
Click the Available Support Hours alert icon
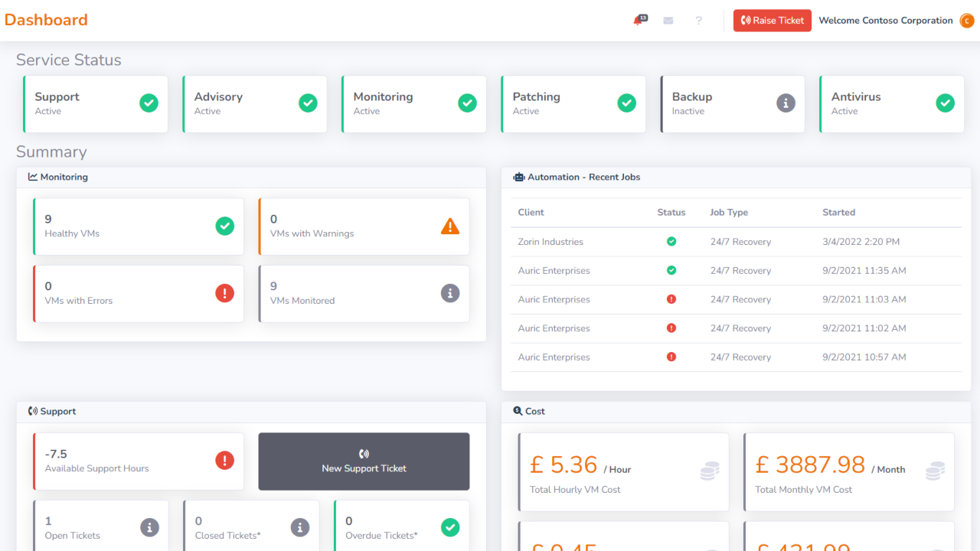pos(224,461)
